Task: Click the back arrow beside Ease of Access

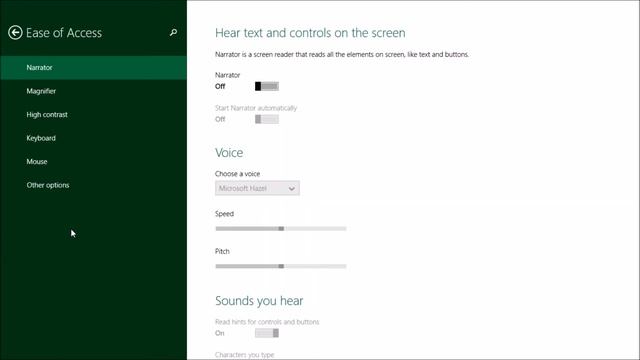Action: click(15, 33)
